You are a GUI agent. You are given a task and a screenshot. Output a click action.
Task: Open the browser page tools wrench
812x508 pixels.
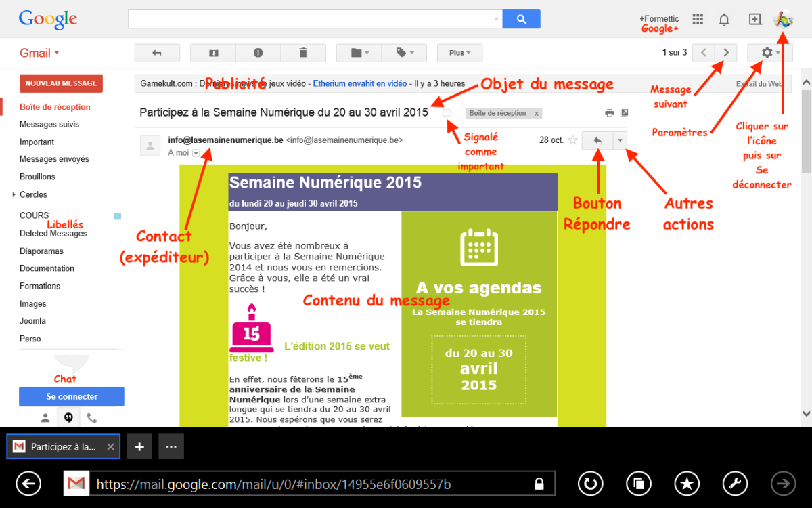coord(736,483)
